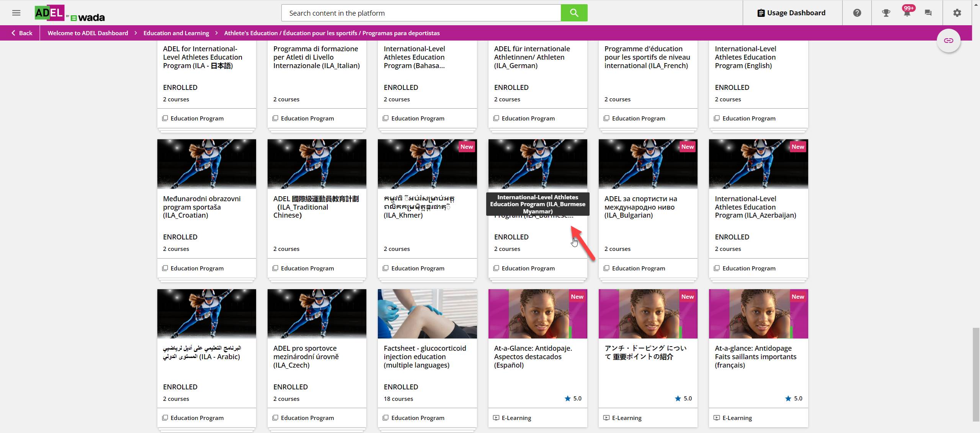The height and width of the screenshot is (433, 980).
Task: Open the ILA Arabic program title
Action: click(202, 352)
